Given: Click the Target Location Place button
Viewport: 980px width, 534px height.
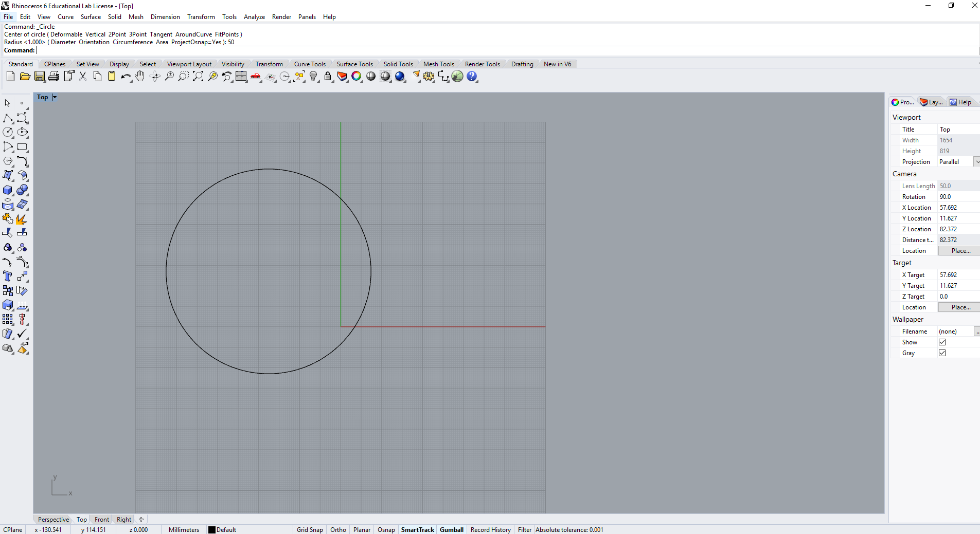Looking at the screenshot, I should (960, 307).
